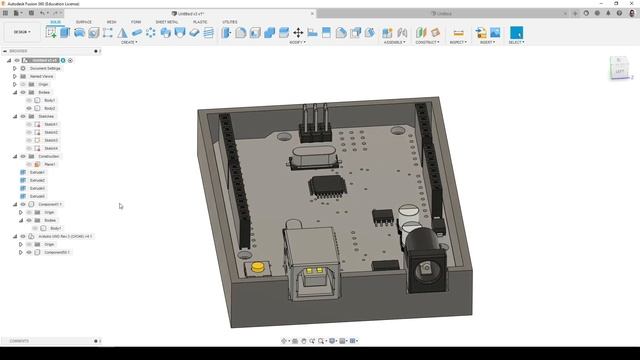Open the Modify dropdown menu
The width and height of the screenshot is (640, 360).
coord(298,42)
